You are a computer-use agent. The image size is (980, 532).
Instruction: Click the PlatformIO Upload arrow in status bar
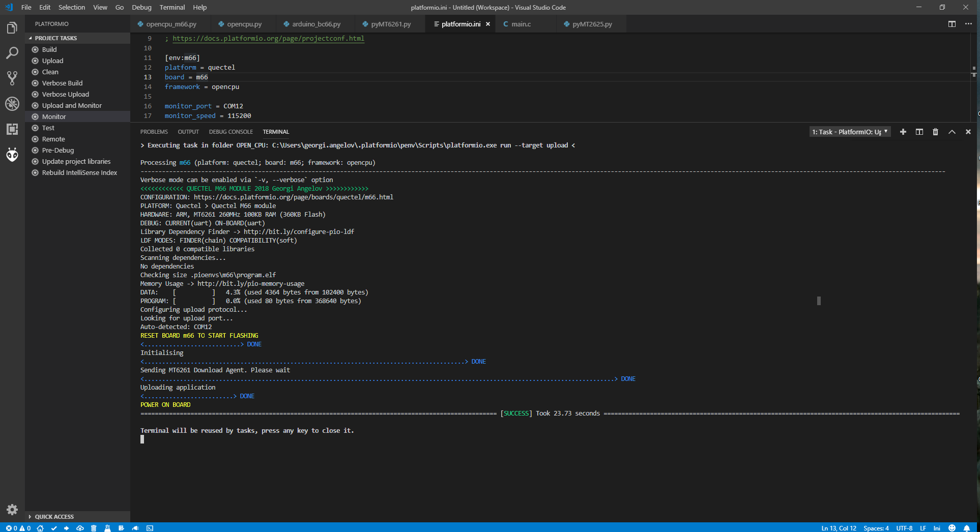(67, 528)
